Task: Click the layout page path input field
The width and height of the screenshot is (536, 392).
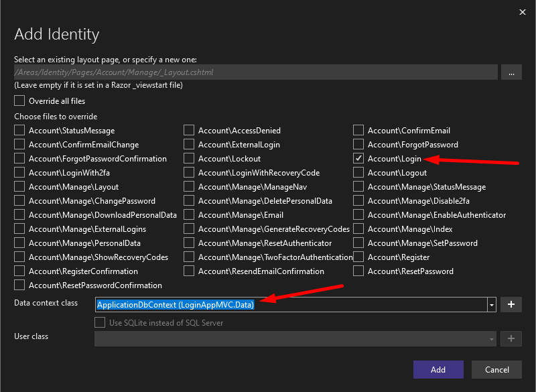Action: coord(255,72)
